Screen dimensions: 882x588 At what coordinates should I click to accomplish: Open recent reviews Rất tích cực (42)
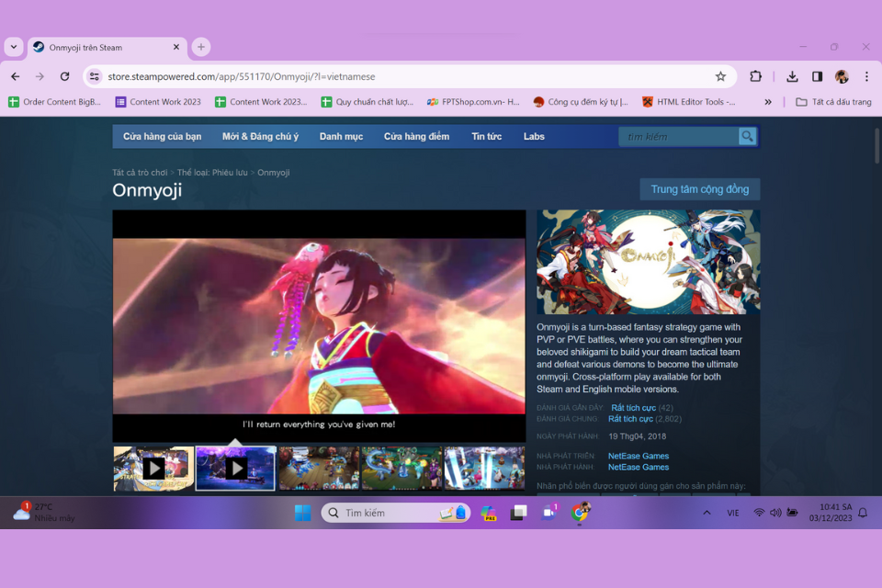642,408
